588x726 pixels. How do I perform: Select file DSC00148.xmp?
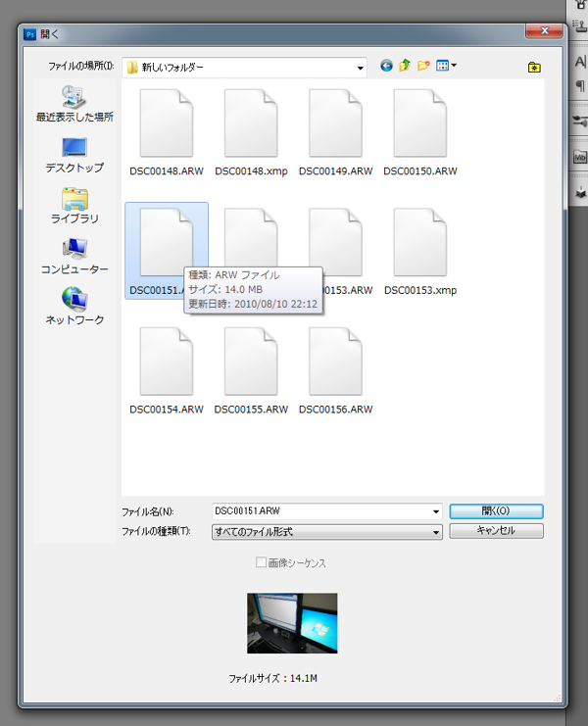(x=252, y=133)
